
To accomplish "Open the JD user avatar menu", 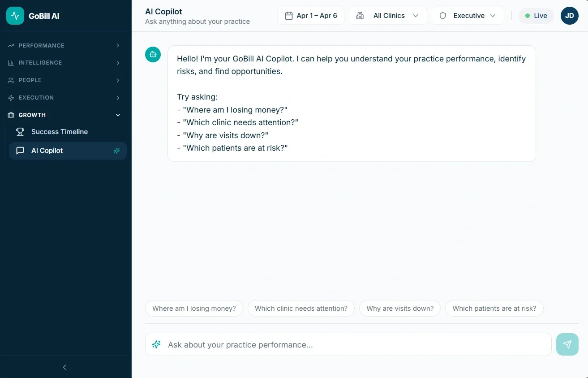I will click(x=570, y=16).
